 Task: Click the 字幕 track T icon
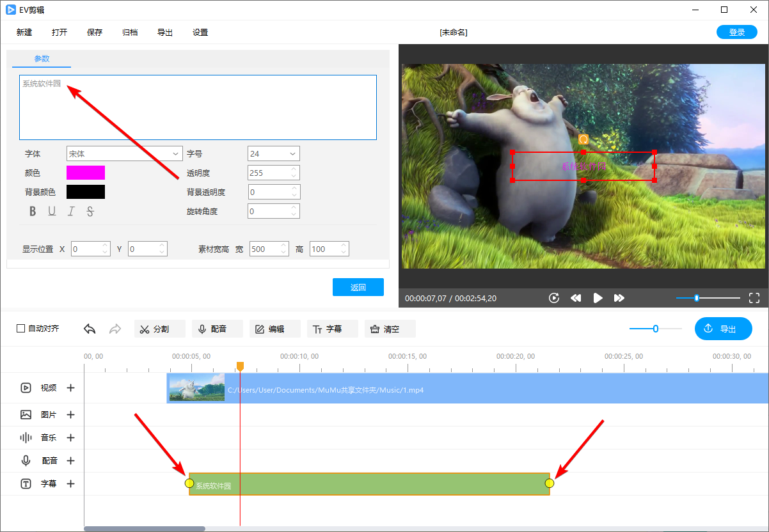pos(26,483)
